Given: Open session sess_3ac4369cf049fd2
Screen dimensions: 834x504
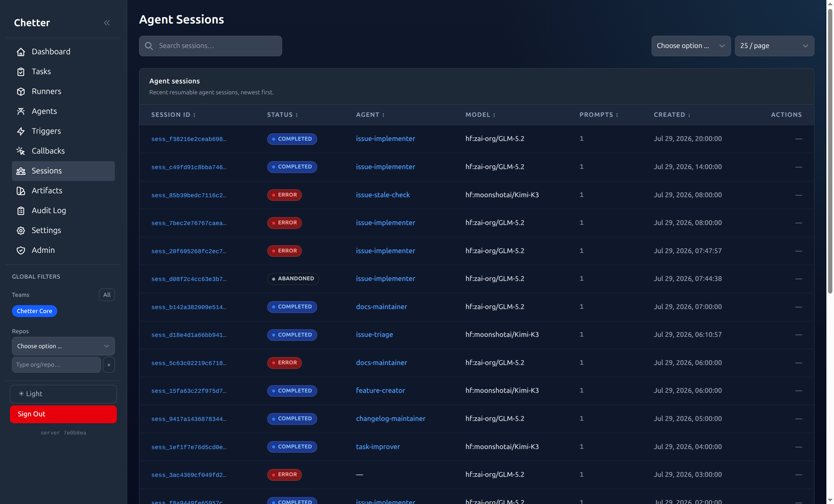Looking at the screenshot, I should coord(188,475).
